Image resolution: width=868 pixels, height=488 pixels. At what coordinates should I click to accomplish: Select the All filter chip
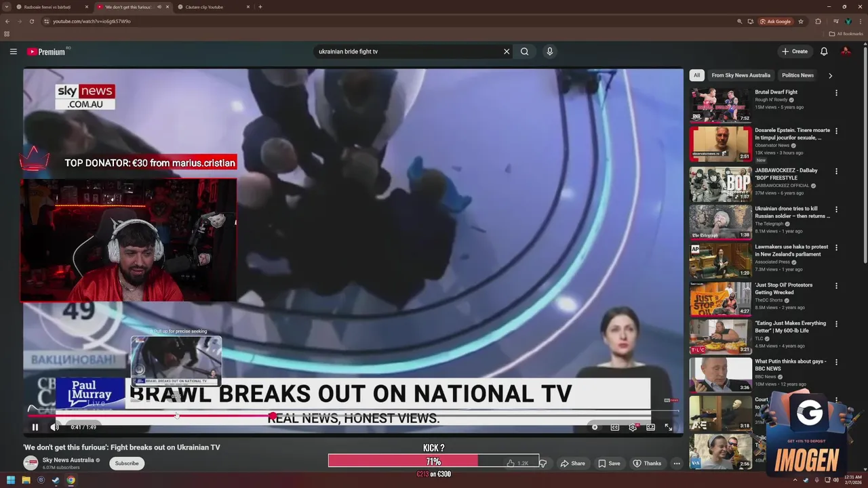(696, 75)
